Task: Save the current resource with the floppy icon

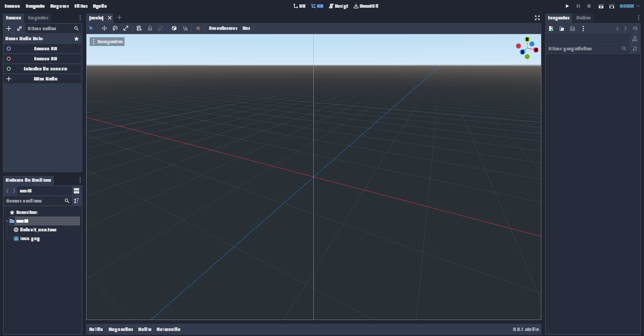Action: coord(572,29)
